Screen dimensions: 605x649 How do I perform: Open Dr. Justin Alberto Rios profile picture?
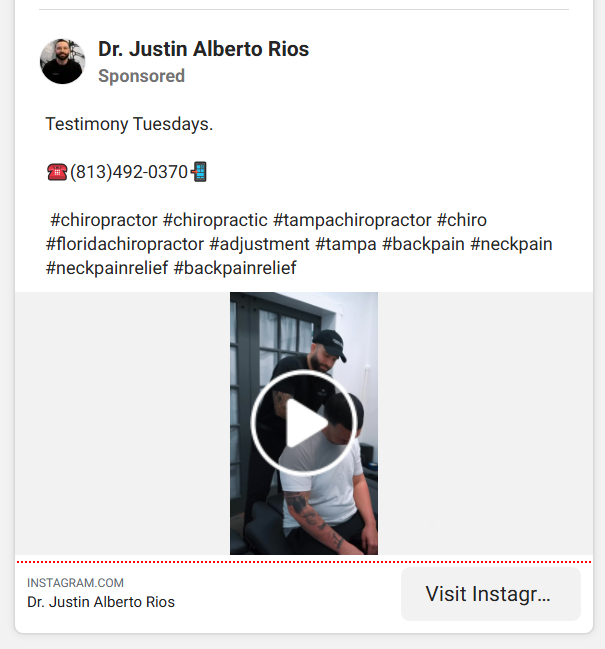coord(62,61)
